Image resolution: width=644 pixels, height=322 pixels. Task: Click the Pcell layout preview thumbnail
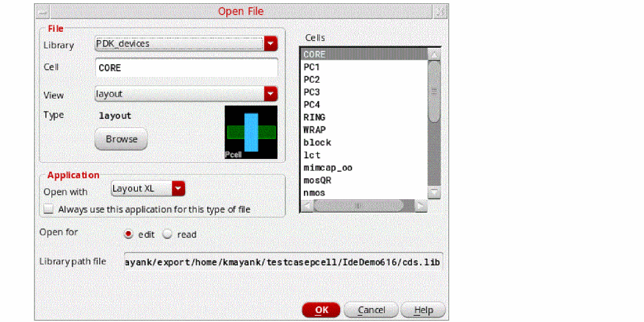[x=251, y=132]
